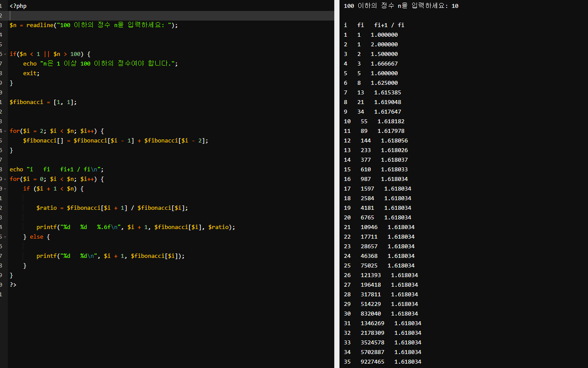588x368 pixels.
Task: Click the $ratio variable assignment line
Action: [x=112, y=208]
